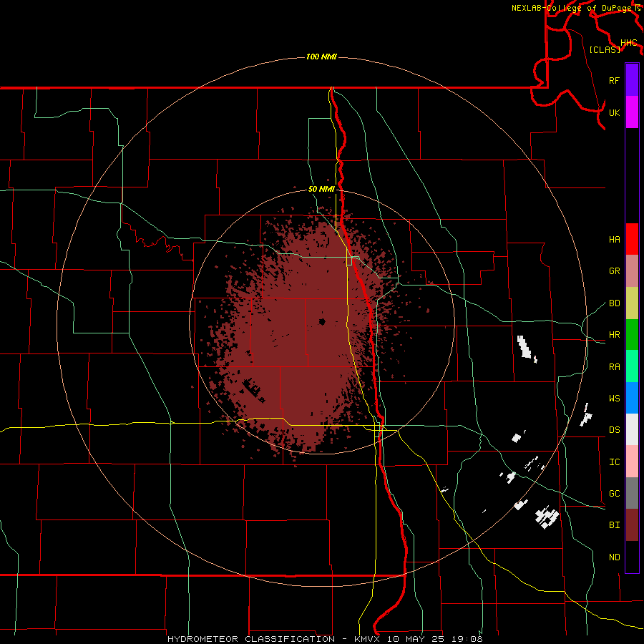Click the WS blue legend swatch

[x=632, y=398]
